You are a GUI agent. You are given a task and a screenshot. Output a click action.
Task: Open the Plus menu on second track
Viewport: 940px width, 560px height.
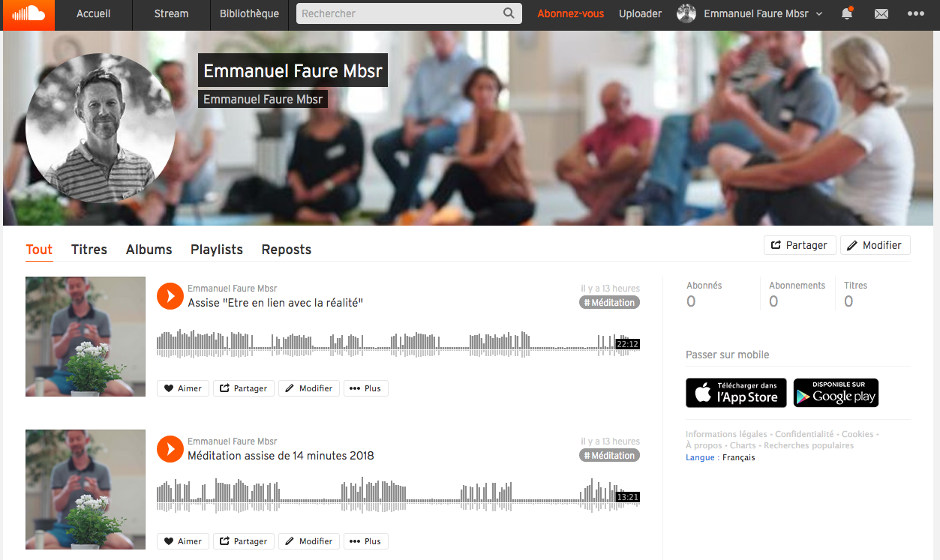365,541
